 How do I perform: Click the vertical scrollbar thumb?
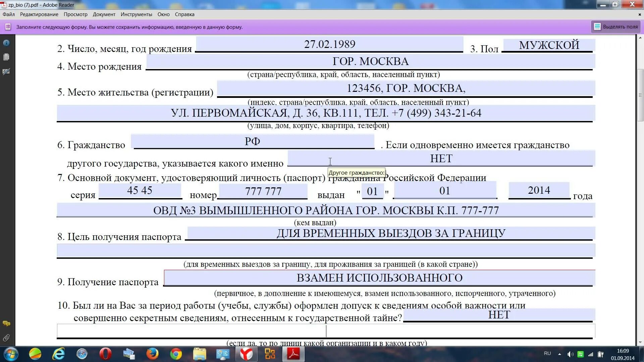point(640,95)
